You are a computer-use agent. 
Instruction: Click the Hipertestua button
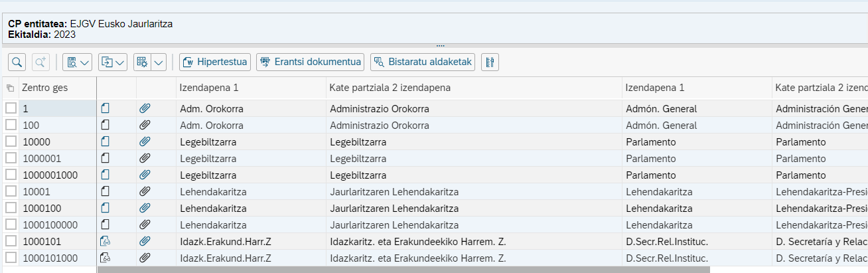point(214,62)
